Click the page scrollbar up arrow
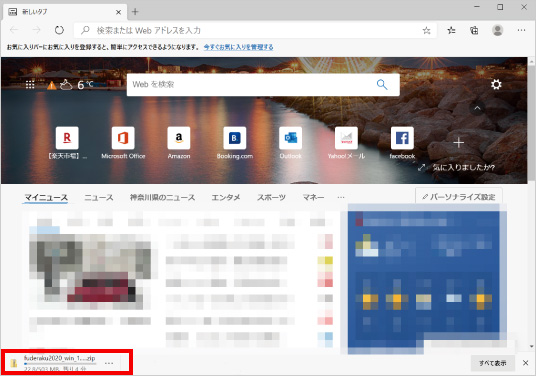 (x=532, y=62)
